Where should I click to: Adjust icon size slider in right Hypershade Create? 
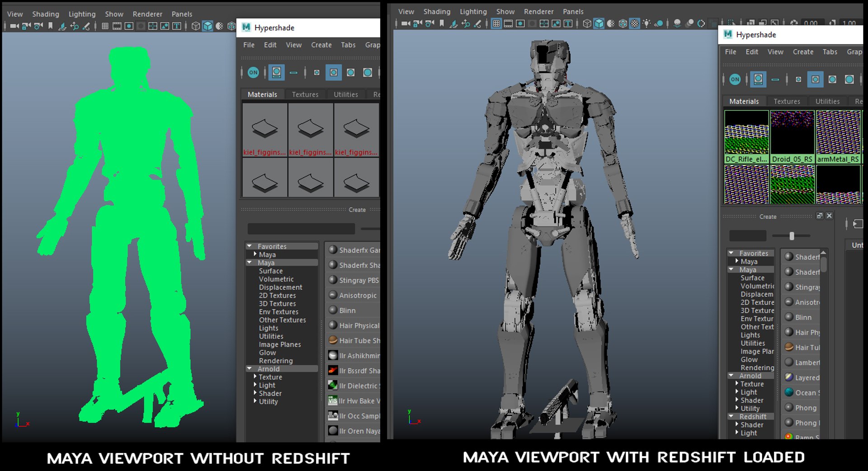click(792, 235)
